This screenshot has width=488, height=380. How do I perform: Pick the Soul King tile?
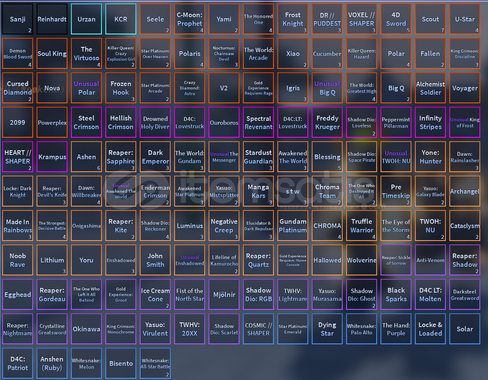pyautogui.click(x=52, y=53)
